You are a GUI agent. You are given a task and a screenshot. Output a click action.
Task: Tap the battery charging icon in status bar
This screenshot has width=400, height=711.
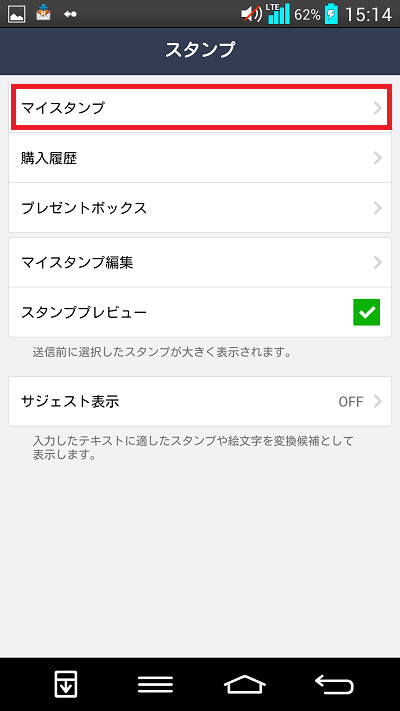tap(332, 14)
